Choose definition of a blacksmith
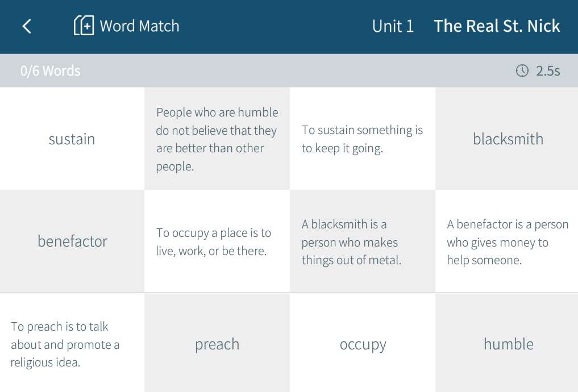Viewport: 578px width, 392px height. click(363, 241)
